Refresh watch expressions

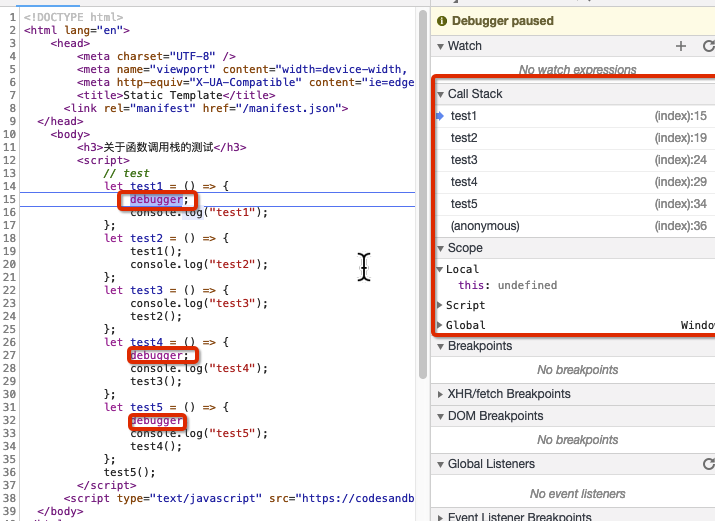pyautogui.click(x=708, y=46)
